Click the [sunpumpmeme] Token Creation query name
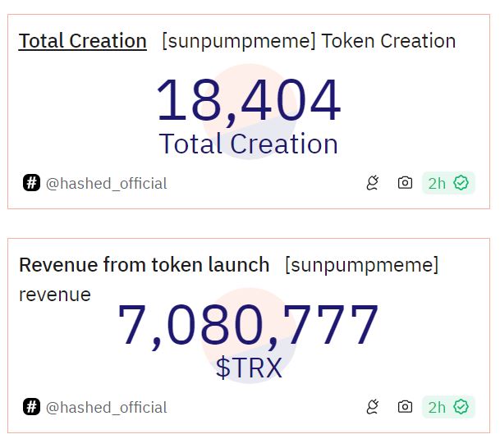The image size is (500, 448). pos(308,40)
